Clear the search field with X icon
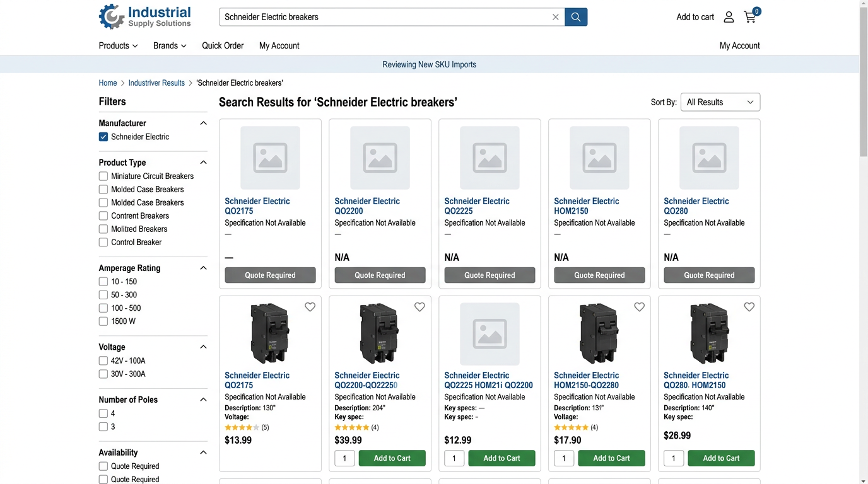868x484 pixels. tap(555, 17)
